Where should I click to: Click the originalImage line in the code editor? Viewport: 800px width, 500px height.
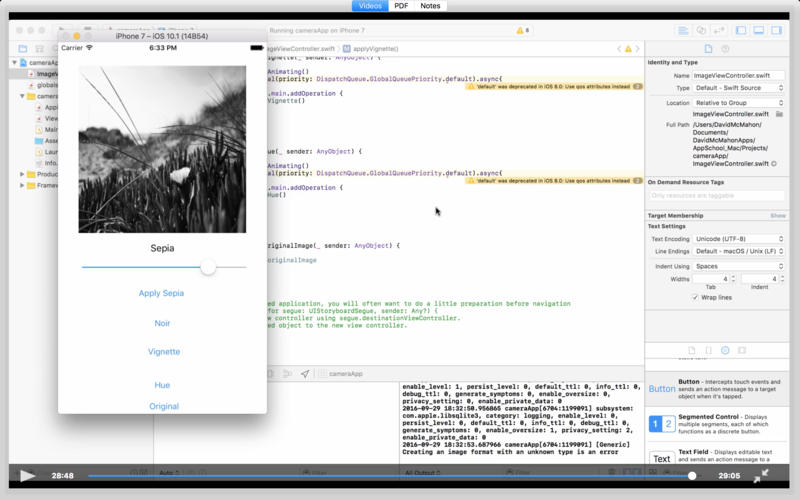click(x=292, y=260)
